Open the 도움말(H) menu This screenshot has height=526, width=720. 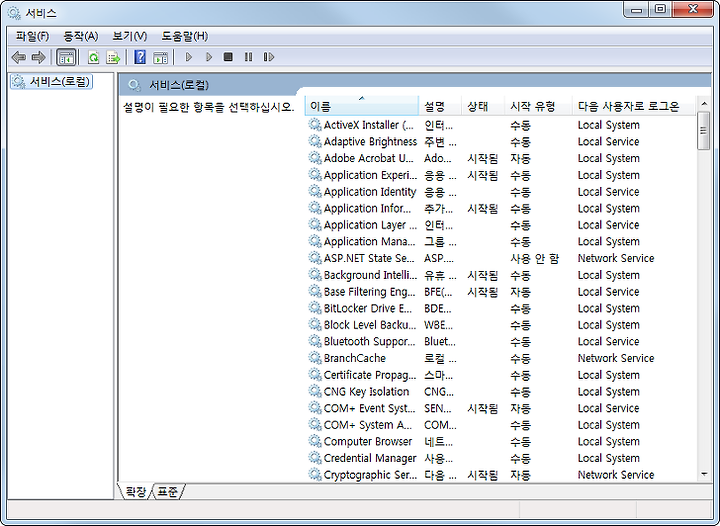(x=185, y=36)
